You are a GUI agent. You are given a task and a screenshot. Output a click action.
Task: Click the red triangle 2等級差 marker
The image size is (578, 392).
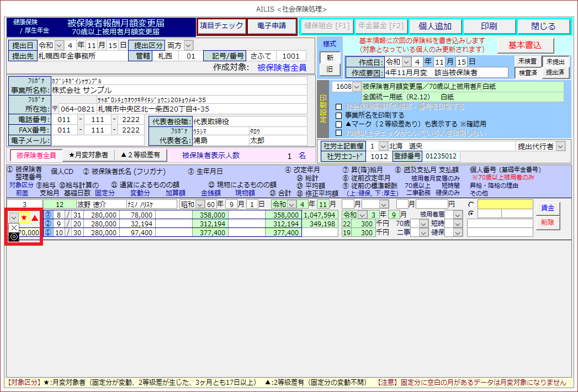pos(34,218)
